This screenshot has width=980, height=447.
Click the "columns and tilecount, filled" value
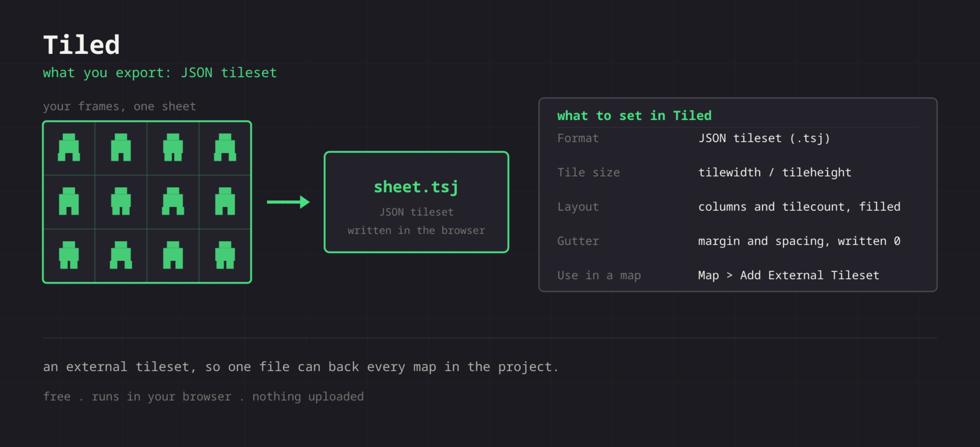[799, 207]
